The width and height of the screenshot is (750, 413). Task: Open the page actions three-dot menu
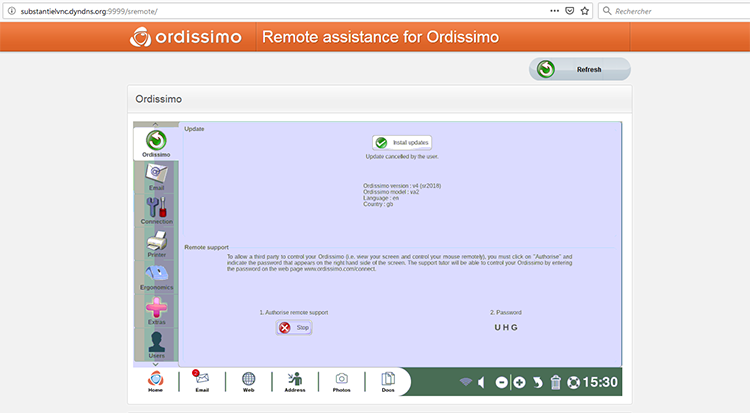click(x=554, y=11)
